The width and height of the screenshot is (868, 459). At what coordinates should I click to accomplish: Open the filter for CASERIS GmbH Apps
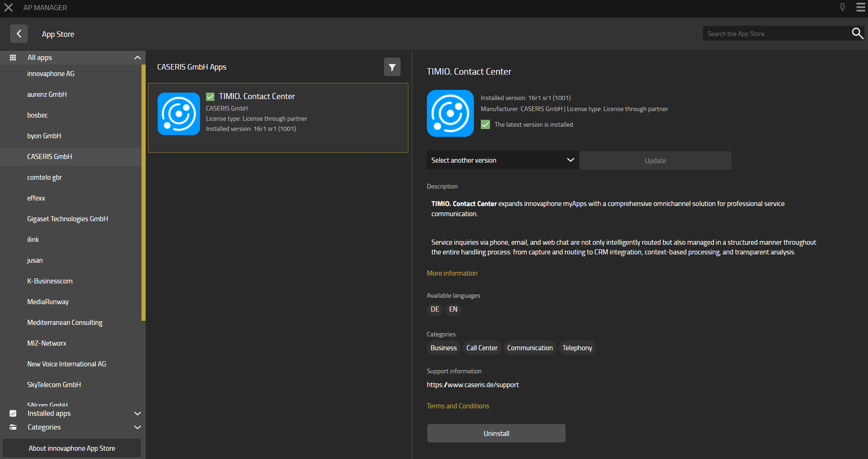click(392, 67)
